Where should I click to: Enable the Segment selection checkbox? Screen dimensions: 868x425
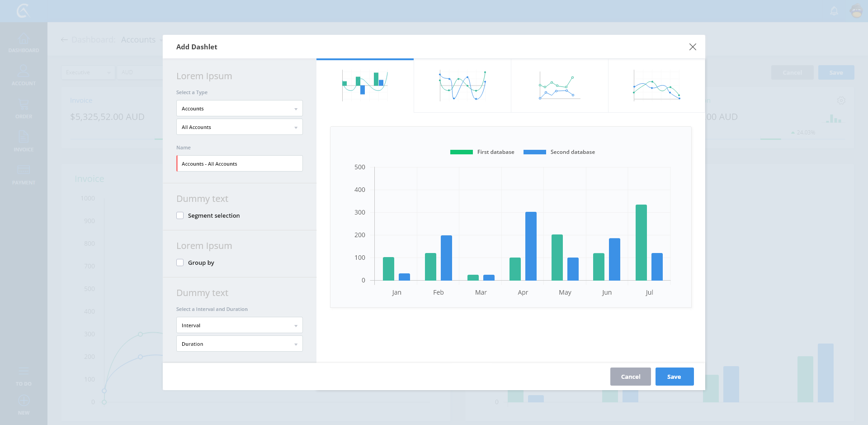coord(180,216)
